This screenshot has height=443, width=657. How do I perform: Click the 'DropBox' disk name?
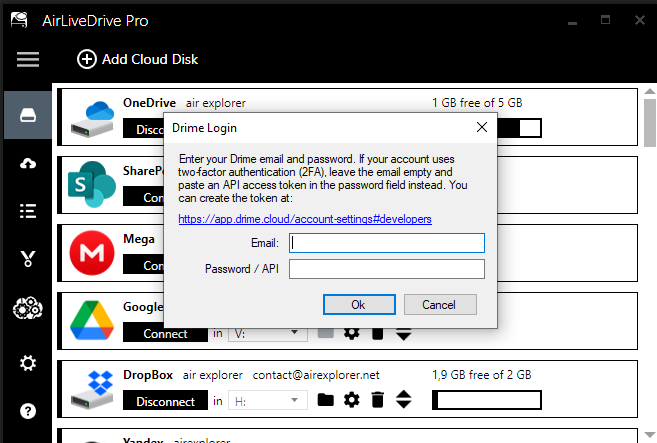click(148, 375)
